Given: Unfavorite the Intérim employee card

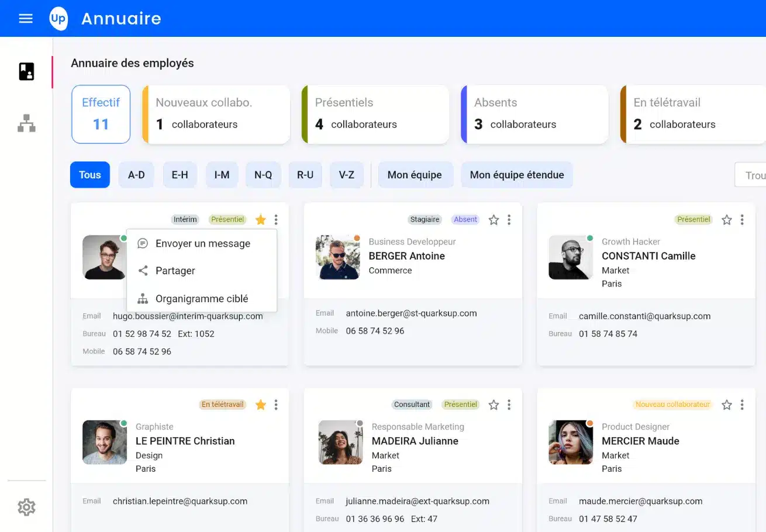Looking at the screenshot, I should tap(261, 219).
